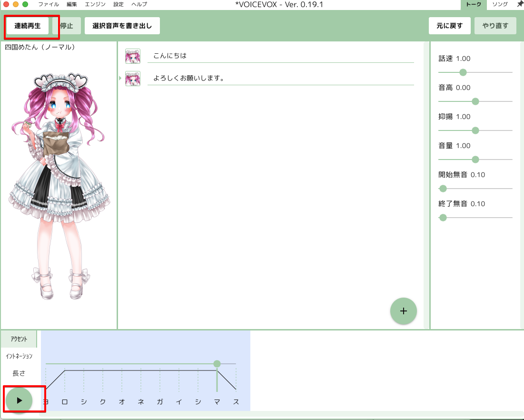Open the エンジン menu
The image size is (524, 420).
(95, 4)
